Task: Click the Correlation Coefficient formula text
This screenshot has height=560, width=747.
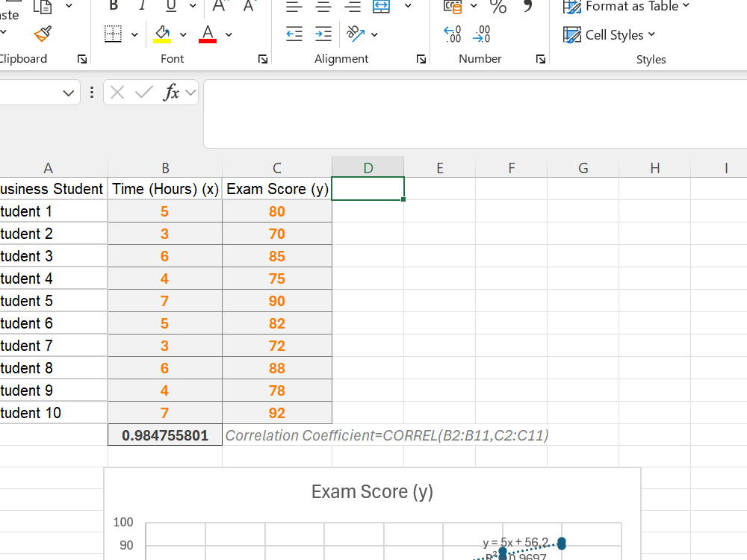Action: (387, 435)
